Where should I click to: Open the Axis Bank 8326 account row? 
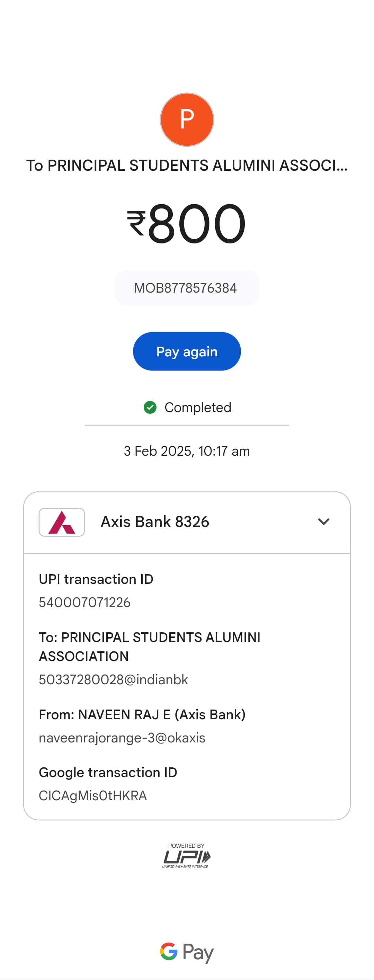pyautogui.click(x=187, y=522)
